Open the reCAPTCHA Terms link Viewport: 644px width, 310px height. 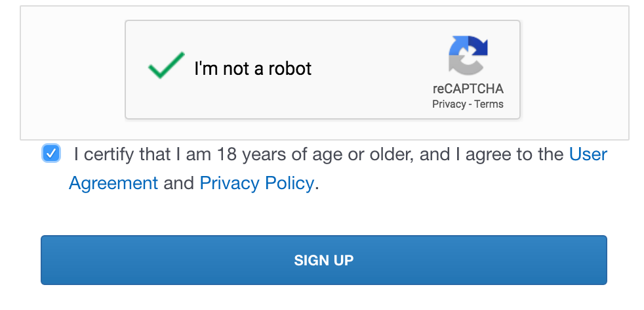(x=489, y=104)
